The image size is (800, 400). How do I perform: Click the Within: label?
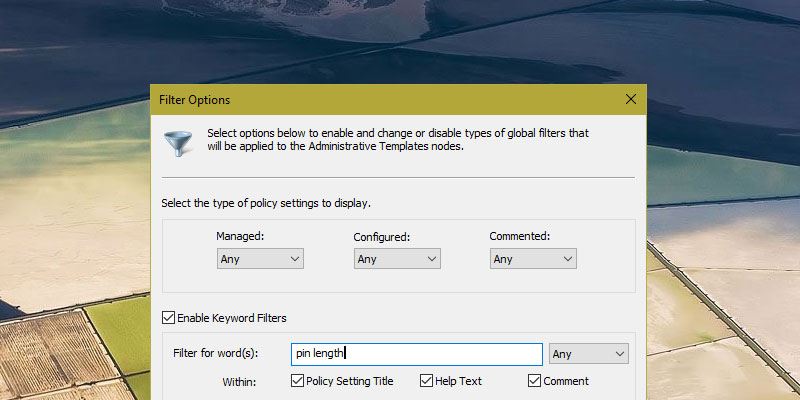coord(239,381)
